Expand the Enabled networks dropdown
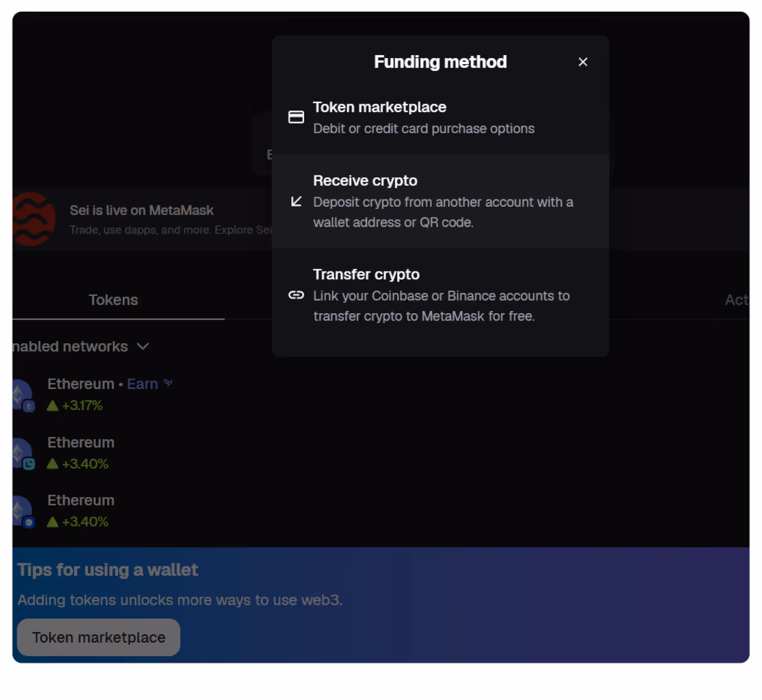This screenshot has height=700, width=762. [81, 347]
